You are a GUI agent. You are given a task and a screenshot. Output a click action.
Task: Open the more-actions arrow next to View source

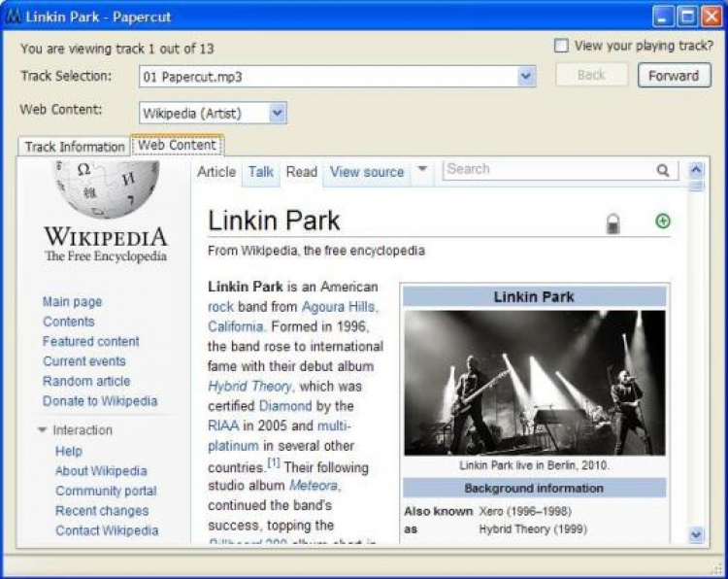point(422,169)
